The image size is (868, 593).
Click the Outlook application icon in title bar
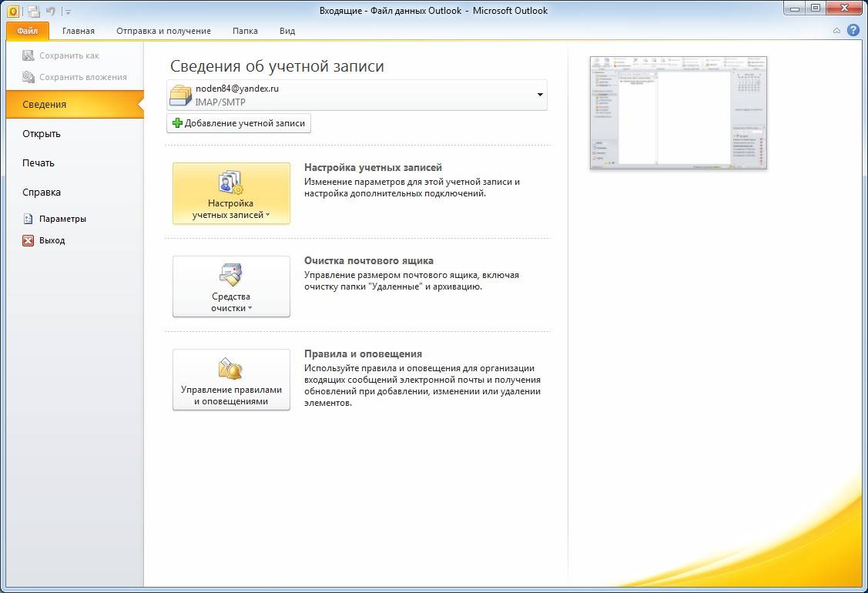[x=13, y=11]
